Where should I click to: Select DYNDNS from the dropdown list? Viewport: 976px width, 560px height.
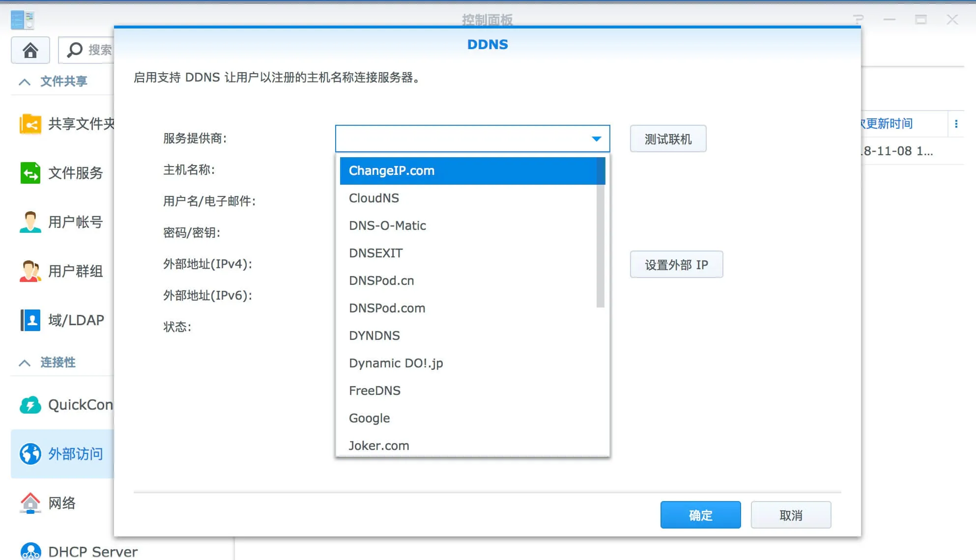pos(374,336)
